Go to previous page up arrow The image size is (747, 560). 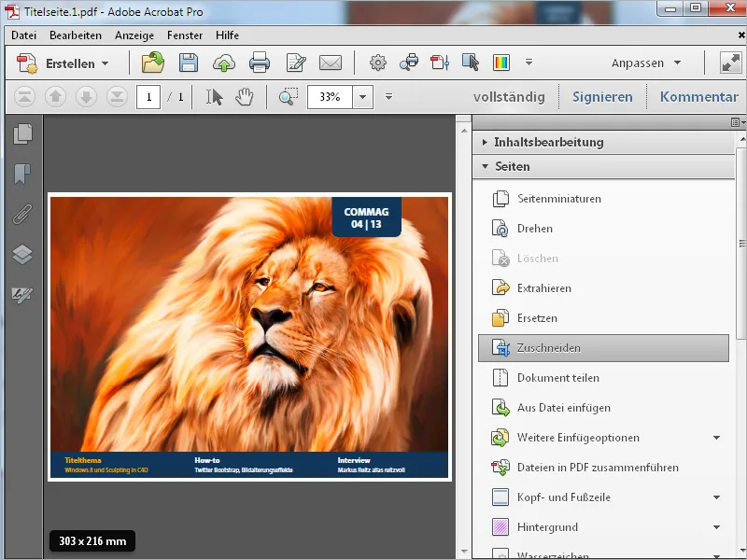(x=55, y=97)
